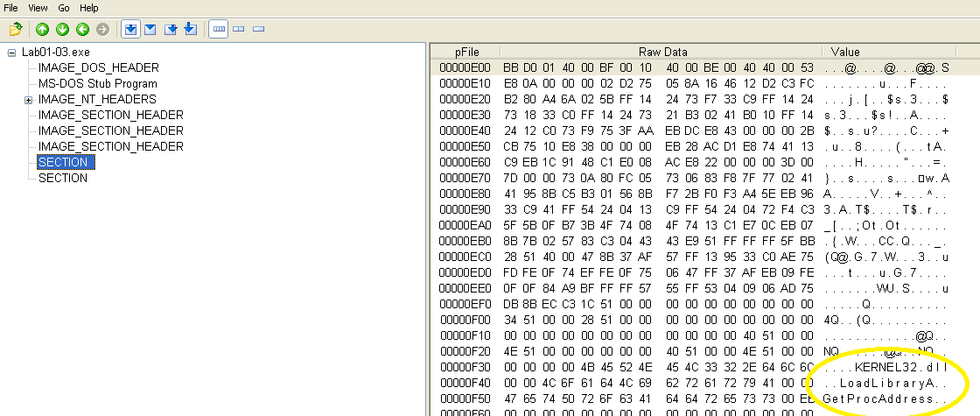The width and height of the screenshot is (980, 416).
Task: Click the open file folder icon
Action: 15,30
